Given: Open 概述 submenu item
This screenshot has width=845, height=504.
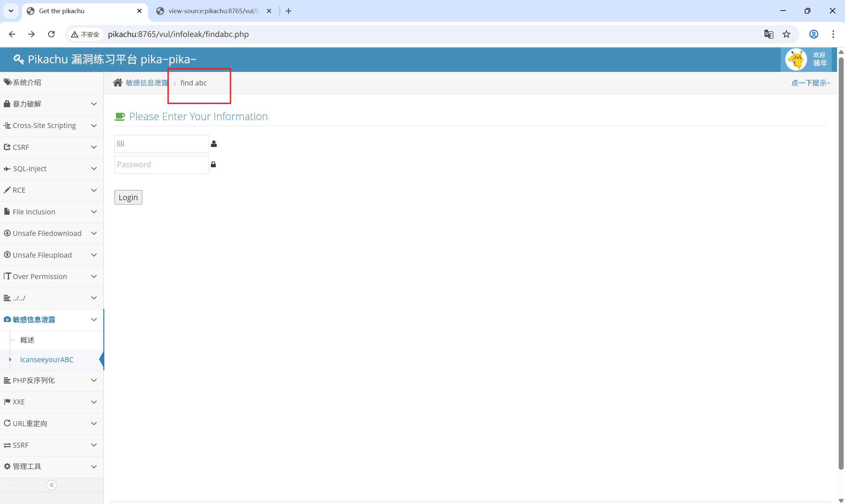Looking at the screenshot, I should coord(27,340).
